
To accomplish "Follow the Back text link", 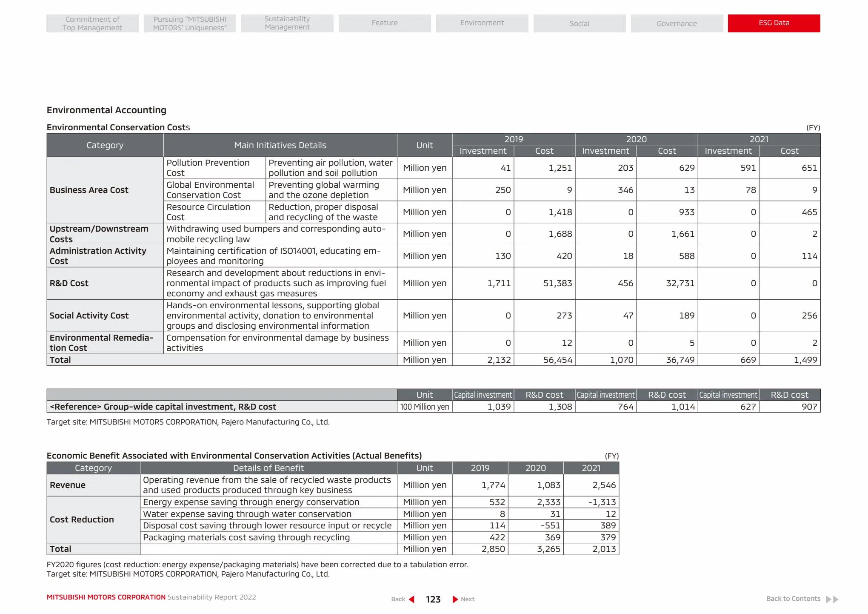I will [x=398, y=599].
